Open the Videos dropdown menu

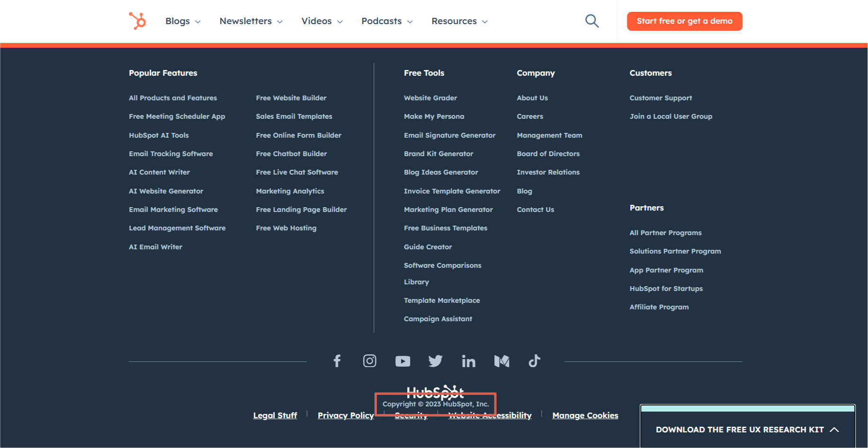pos(322,21)
